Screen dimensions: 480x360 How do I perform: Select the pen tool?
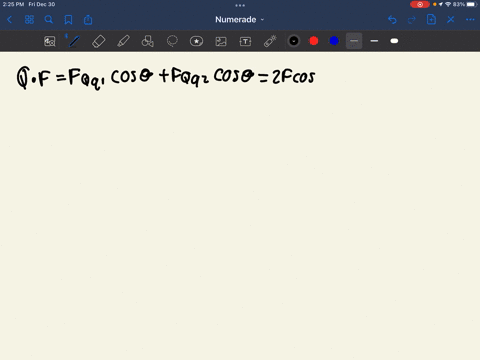click(74, 41)
